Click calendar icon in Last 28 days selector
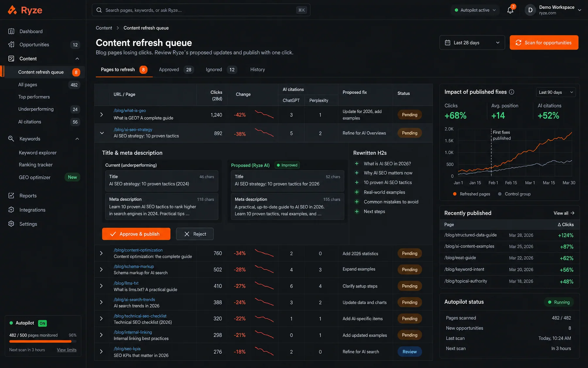Image resolution: width=588 pixels, height=368 pixels. (x=448, y=43)
